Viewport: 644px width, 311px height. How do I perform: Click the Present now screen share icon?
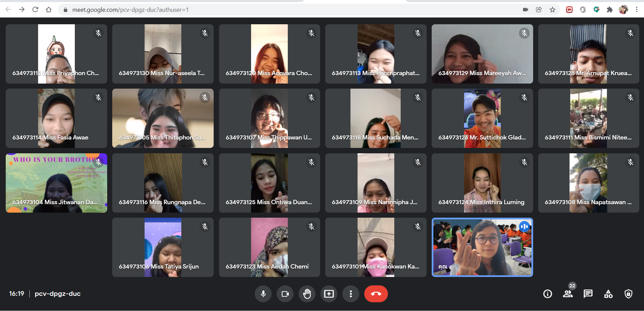coord(329,294)
